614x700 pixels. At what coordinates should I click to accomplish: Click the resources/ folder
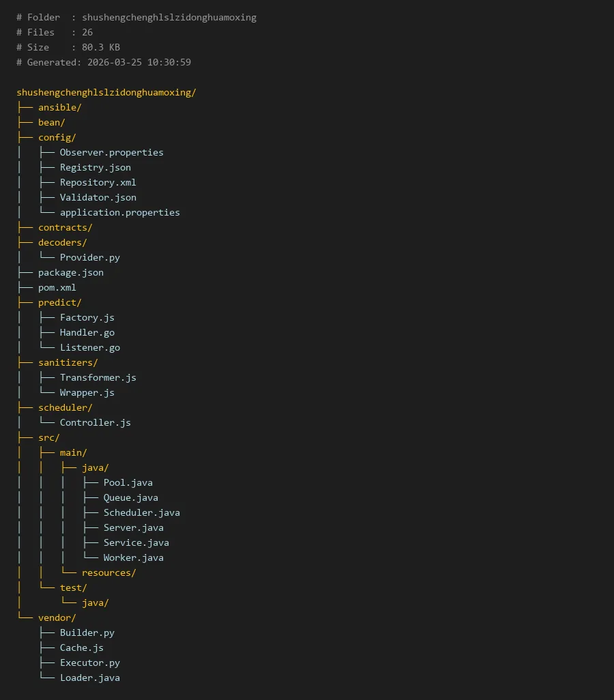[x=108, y=572]
